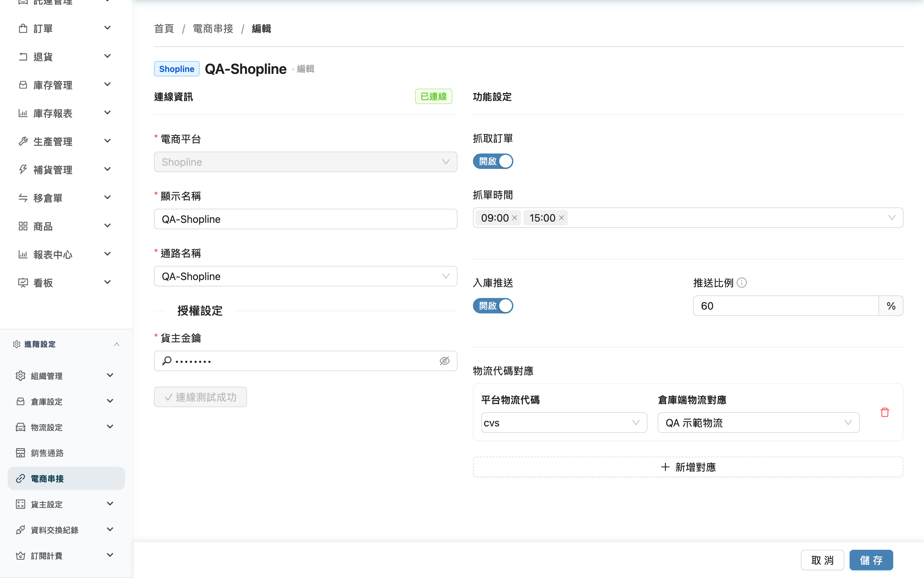This screenshot has height=578, width=924.
Task: Click the 推送比例 percentage input field
Action: pyautogui.click(x=786, y=306)
